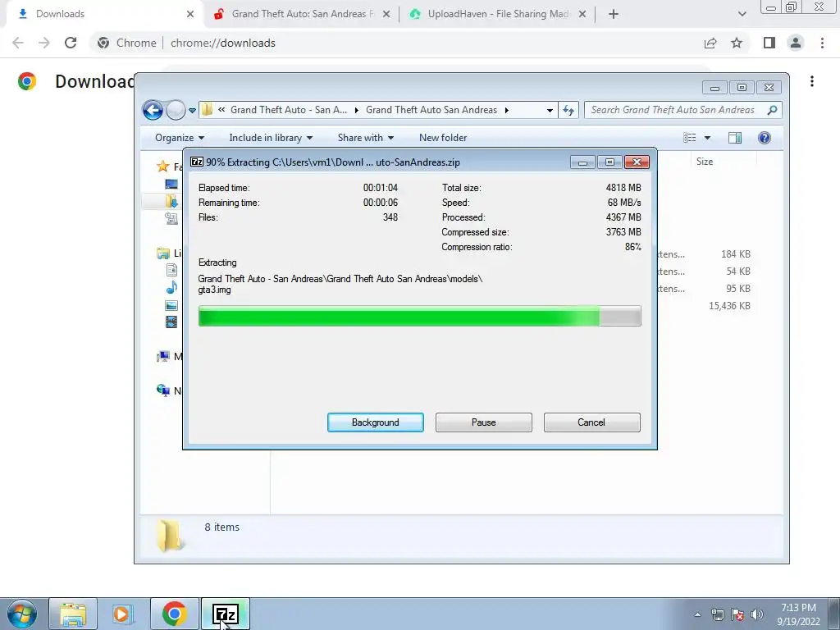Click the search magnifier icon in Explorer
The height and width of the screenshot is (630, 840).
(x=772, y=110)
